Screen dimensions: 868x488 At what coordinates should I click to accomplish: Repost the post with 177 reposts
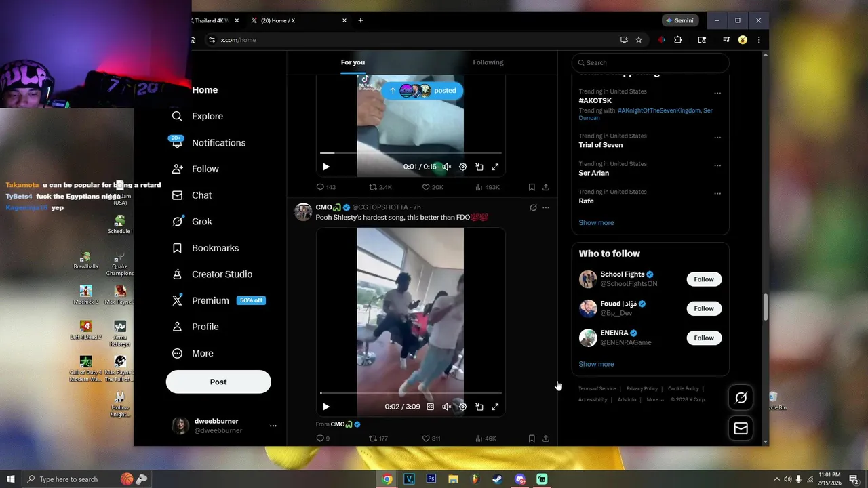(x=378, y=439)
